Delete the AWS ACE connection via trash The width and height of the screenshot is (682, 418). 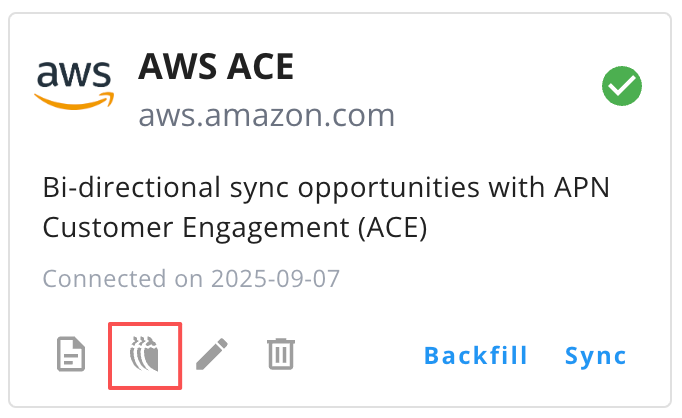click(281, 354)
